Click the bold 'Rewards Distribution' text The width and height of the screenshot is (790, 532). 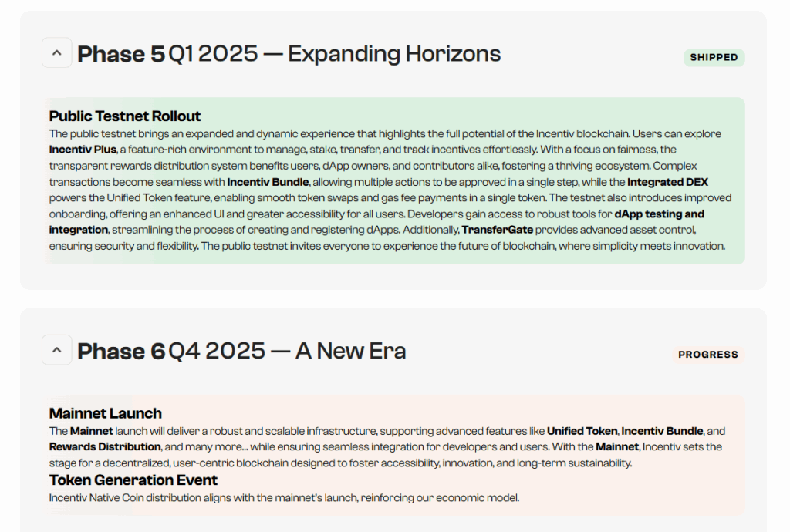(105, 446)
